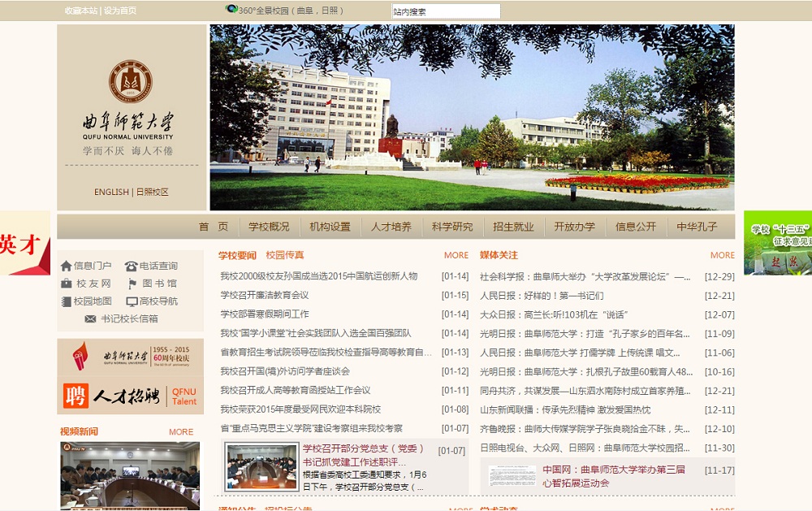Image resolution: width=812 pixels, height=511 pixels.
Task: Click the 媒体关注 section heading
Action: point(499,255)
